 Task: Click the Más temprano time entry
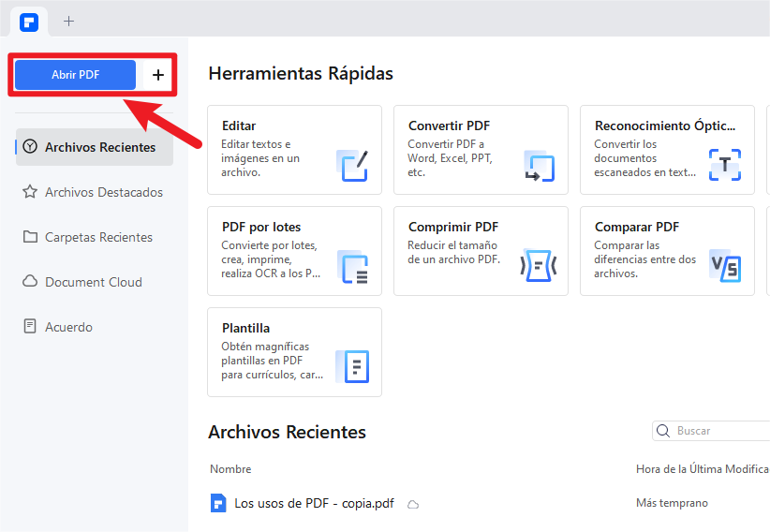pos(672,503)
